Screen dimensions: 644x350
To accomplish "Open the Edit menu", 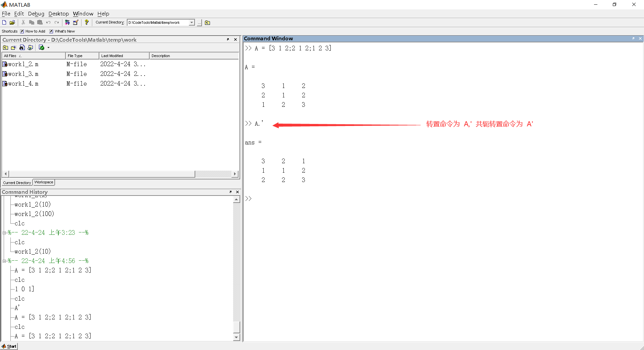I will pos(19,14).
